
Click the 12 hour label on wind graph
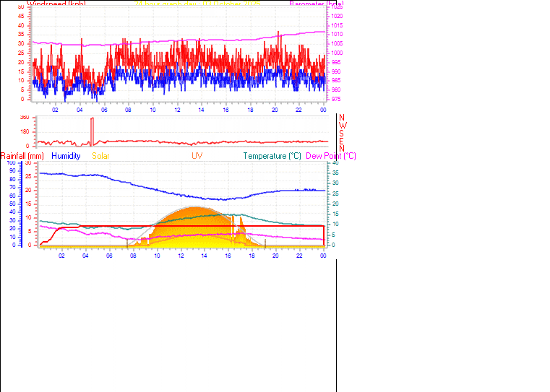177,110
